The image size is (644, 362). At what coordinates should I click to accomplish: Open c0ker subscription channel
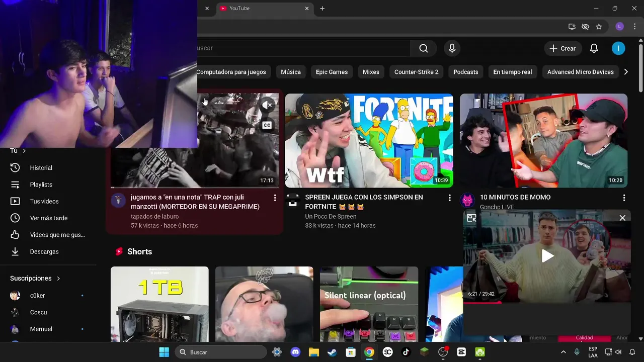click(x=48, y=296)
